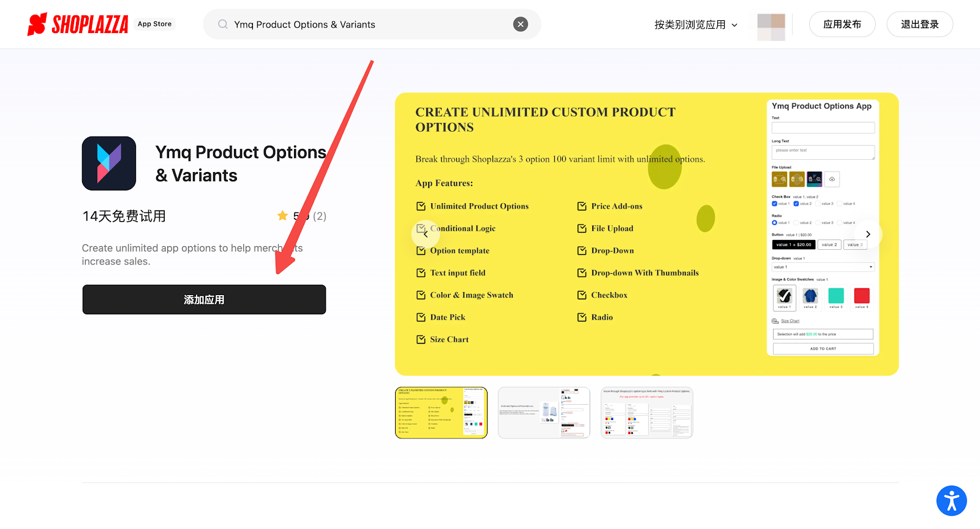Click the 应用发布 button
This screenshot has width=980, height=529.
[x=842, y=24]
